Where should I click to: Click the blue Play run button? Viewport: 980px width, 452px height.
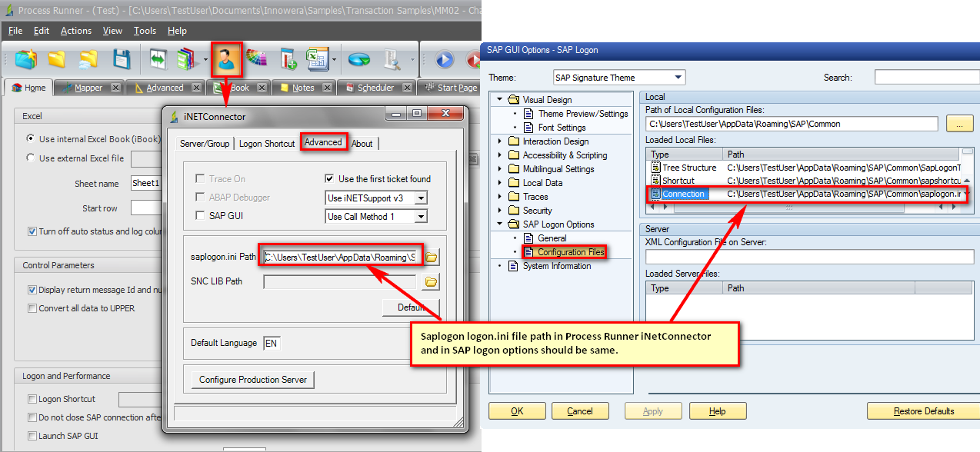(445, 59)
